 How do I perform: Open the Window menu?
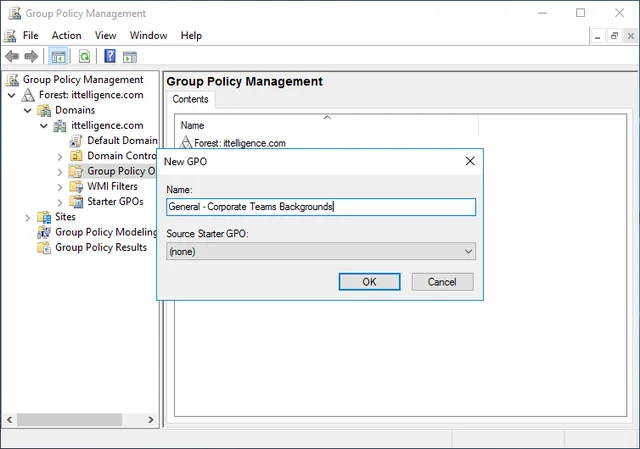click(x=149, y=36)
